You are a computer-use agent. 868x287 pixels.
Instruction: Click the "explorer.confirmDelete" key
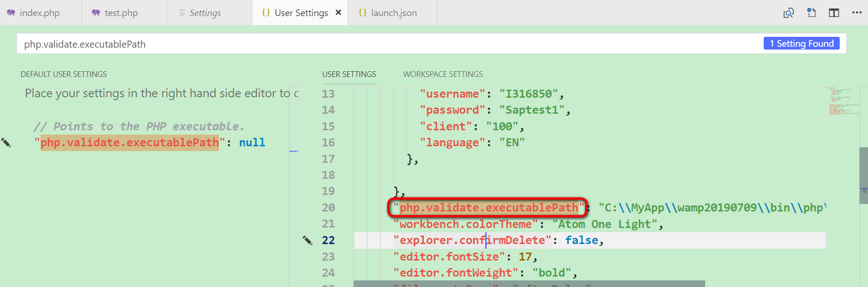(x=472, y=240)
